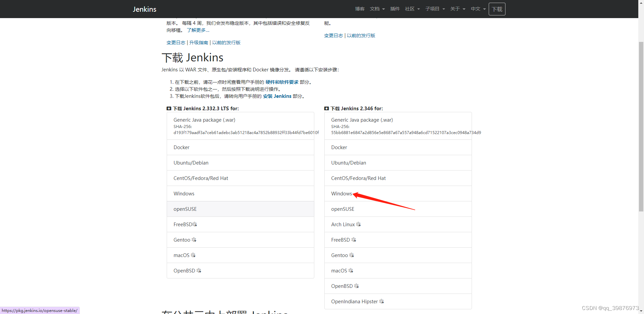644x314 pixels.
Task: Click third-party icon next to Arch Linux
Action: pos(359,224)
